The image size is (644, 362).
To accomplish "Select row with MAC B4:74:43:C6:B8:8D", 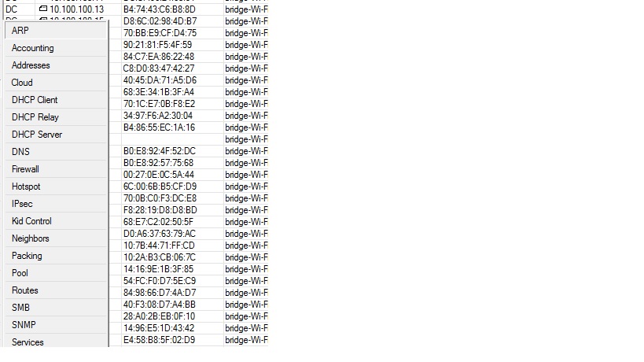I will (x=135, y=9).
